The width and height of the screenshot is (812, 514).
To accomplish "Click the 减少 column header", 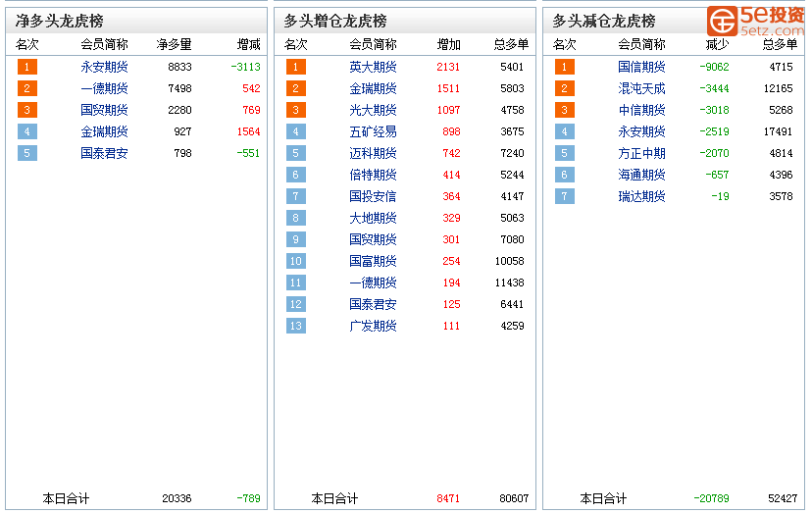I will point(717,44).
